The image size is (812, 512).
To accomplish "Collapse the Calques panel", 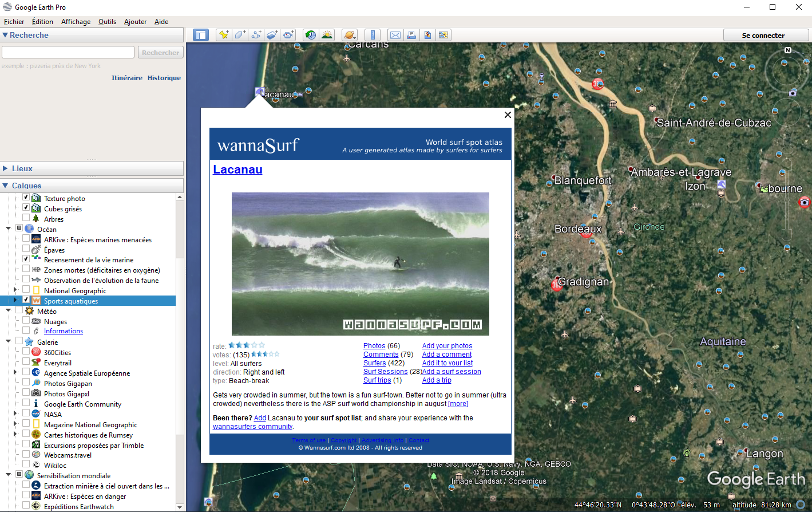I will [5, 186].
